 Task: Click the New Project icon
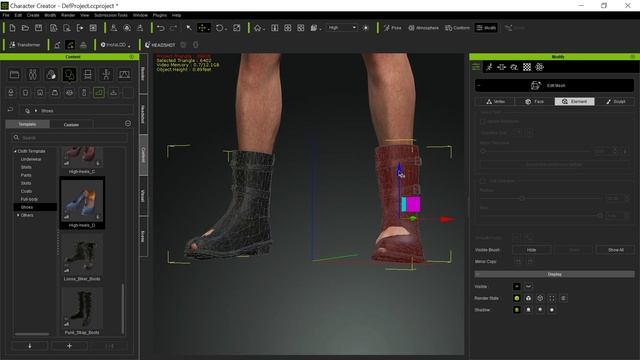coord(12,28)
